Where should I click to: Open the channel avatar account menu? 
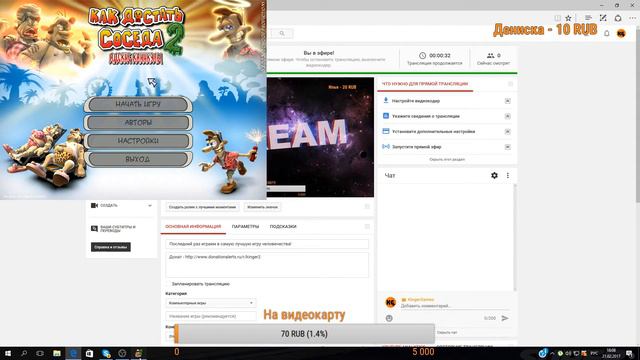(x=621, y=33)
